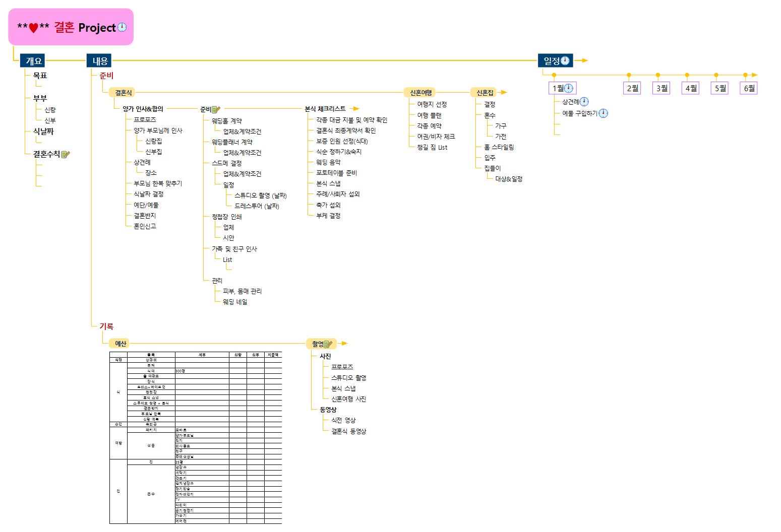Click the clock icon next to 예물 구입하기

(x=603, y=113)
